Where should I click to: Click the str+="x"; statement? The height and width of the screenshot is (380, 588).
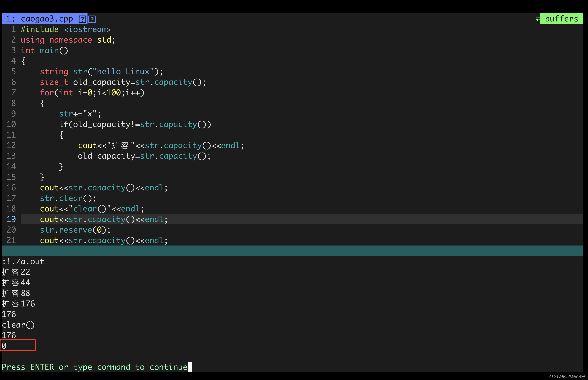click(x=80, y=114)
